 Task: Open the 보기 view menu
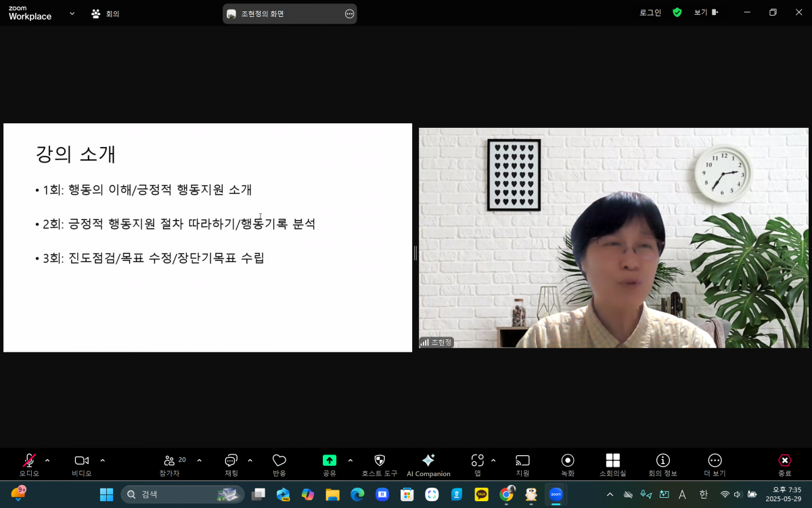point(705,12)
